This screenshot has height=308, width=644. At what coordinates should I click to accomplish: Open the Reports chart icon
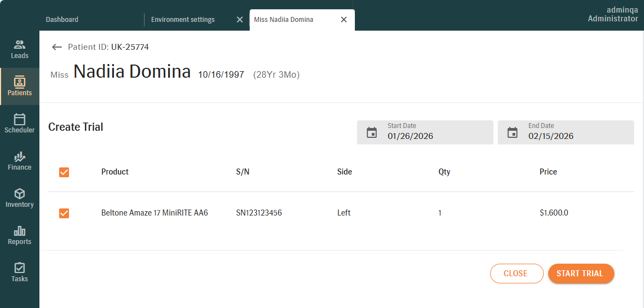click(20, 231)
